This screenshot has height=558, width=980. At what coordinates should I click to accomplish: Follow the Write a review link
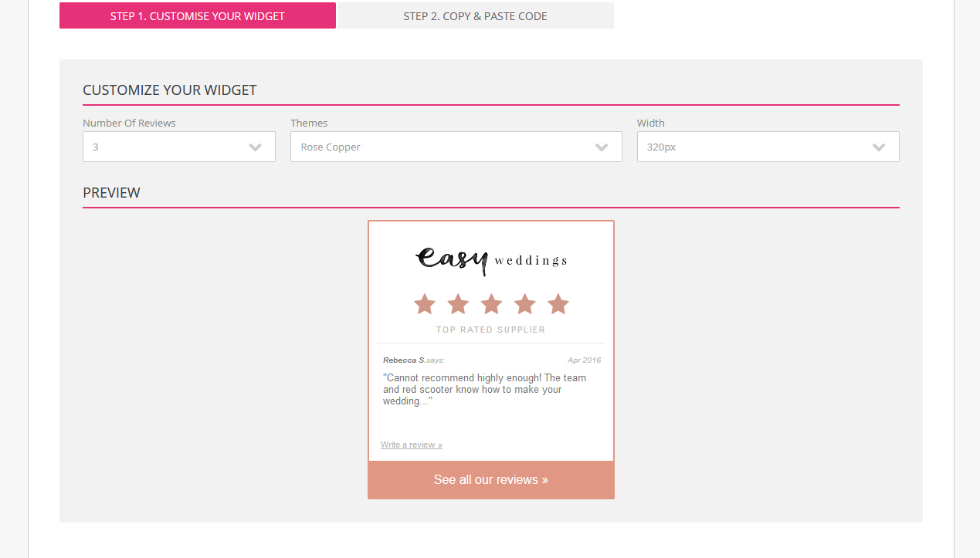tap(412, 445)
